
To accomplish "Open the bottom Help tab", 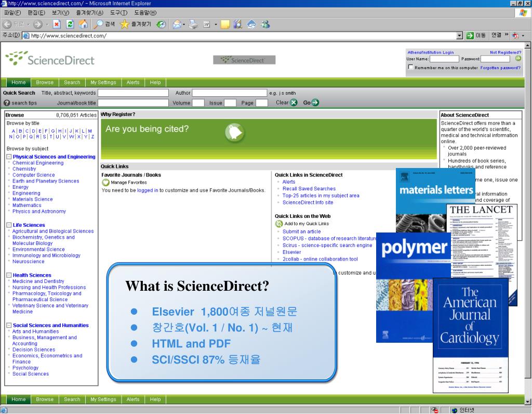I will tap(155, 399).
